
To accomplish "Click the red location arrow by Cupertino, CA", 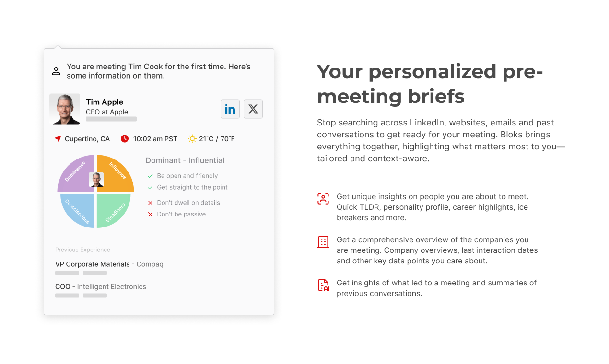I will click(58, 139).
